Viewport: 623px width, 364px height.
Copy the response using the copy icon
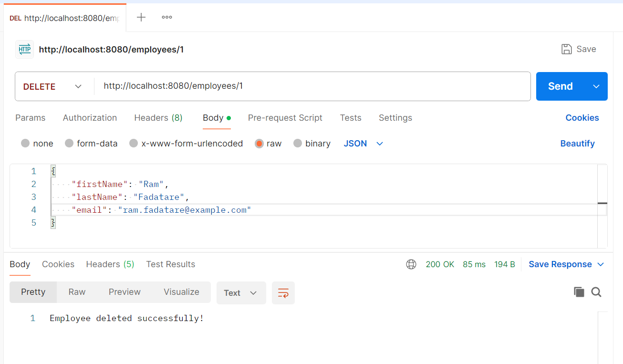[x=579, y=291]
